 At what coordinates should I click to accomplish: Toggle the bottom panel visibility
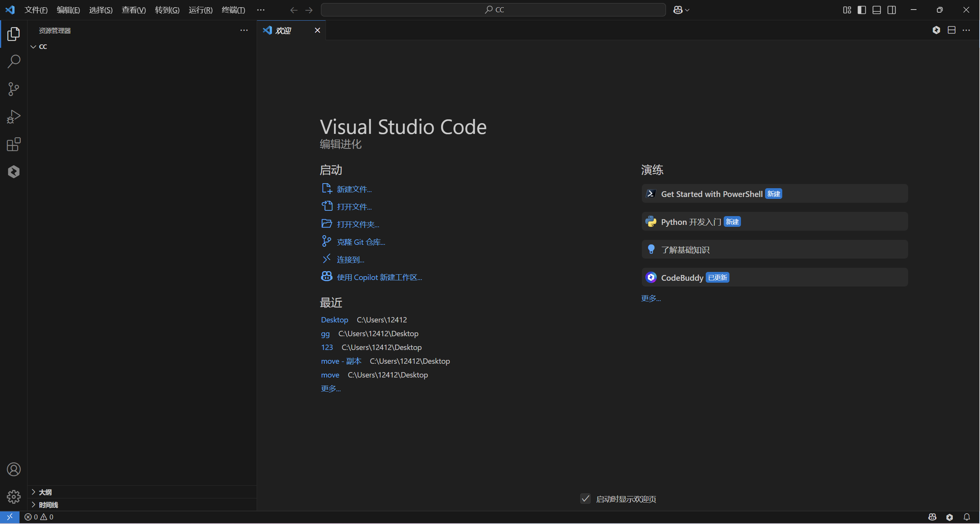tap(877, 10)
